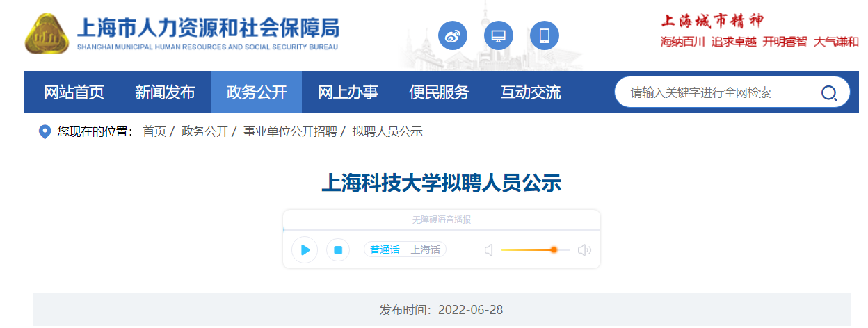Adjust the orange volume slider
The image size is (868, 328).
554,250
